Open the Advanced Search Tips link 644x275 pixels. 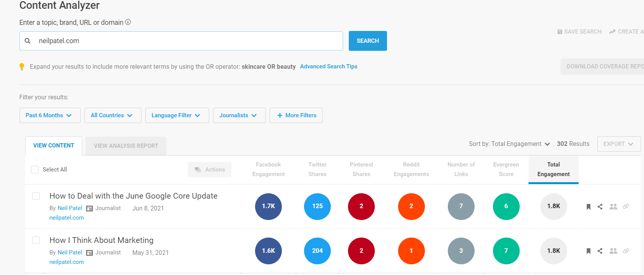tap(329, 66)
